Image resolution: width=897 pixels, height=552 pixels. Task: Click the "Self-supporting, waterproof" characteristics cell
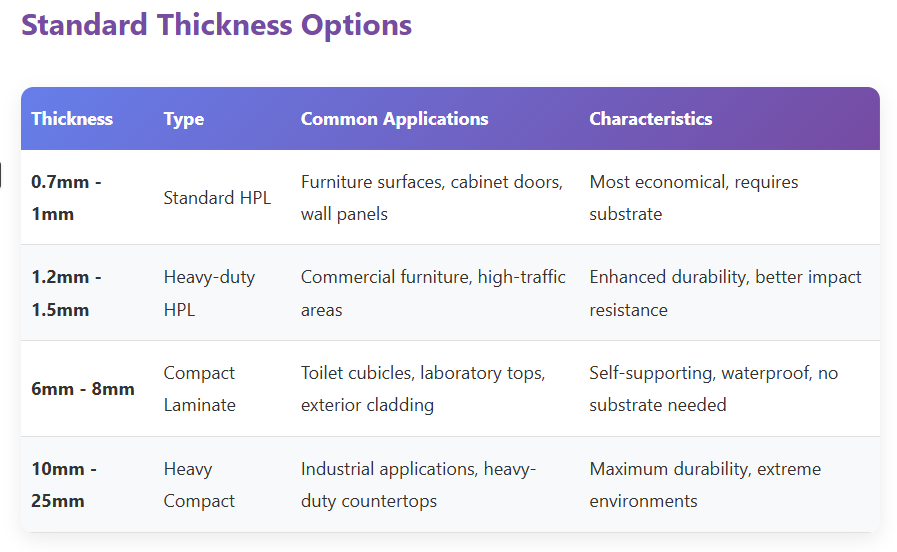click(714, 389)
